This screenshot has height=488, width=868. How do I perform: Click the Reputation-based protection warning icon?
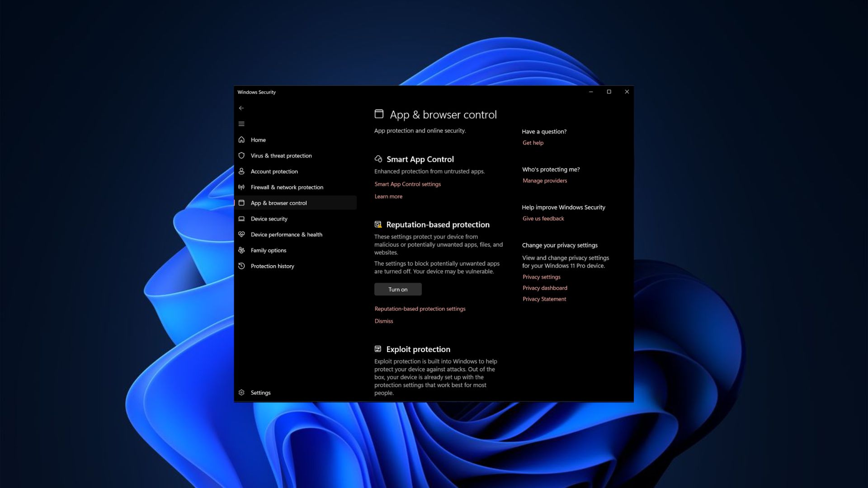click(x=378, y=225)
